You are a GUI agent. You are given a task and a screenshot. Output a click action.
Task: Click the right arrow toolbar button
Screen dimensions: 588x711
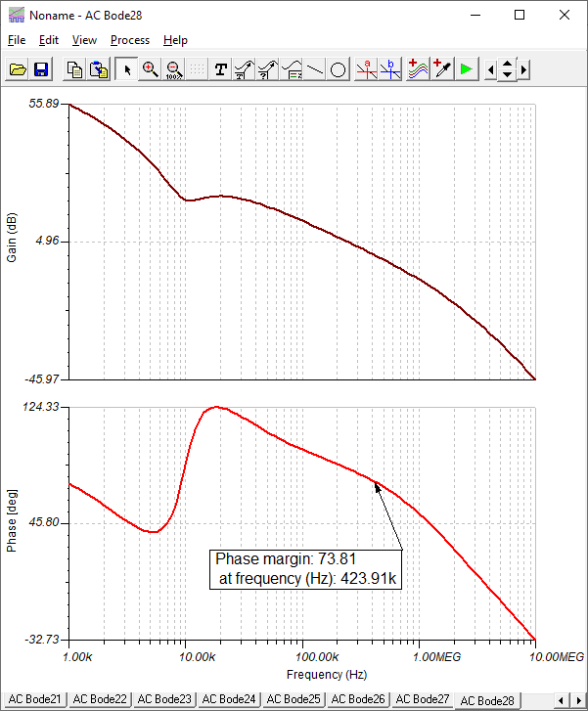[x=523, y=69]
